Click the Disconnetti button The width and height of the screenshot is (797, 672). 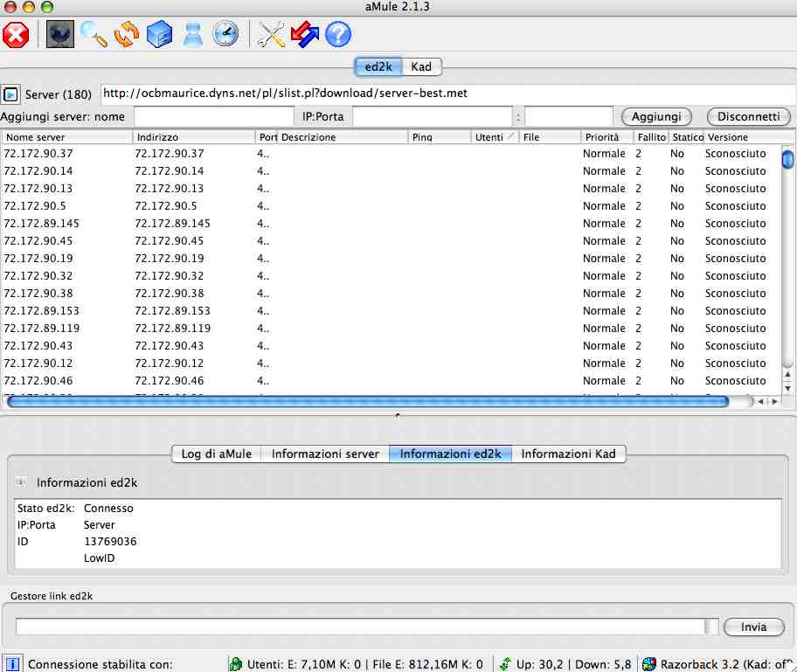pos(748,116)
